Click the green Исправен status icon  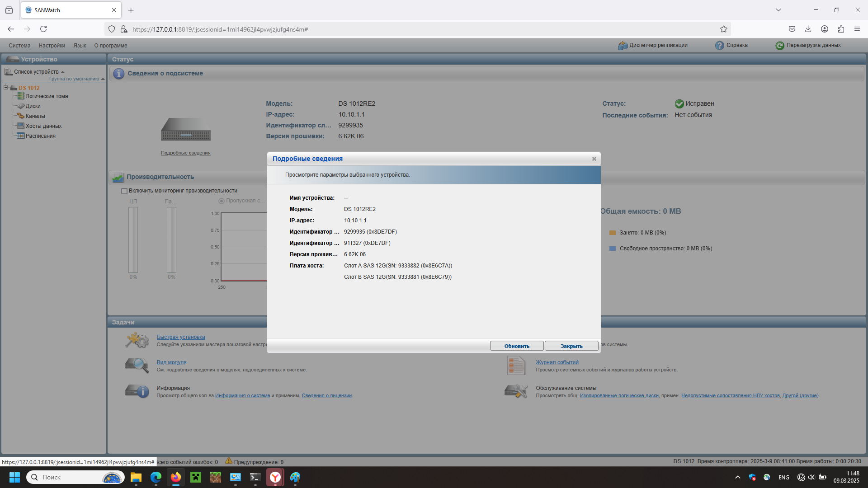(x=679, y=104)
